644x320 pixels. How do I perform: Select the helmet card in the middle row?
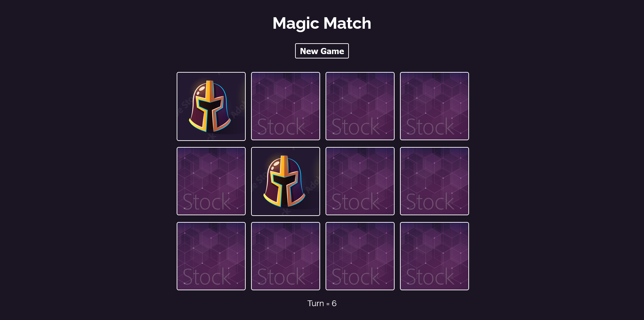pyautogui.click(x=286, y=181)
